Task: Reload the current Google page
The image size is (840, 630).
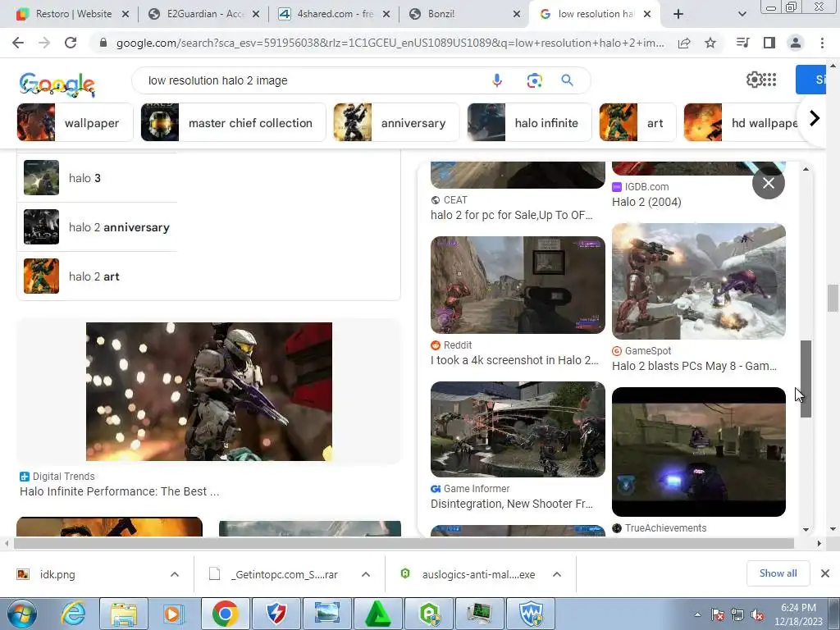Action: click(71, 43)
